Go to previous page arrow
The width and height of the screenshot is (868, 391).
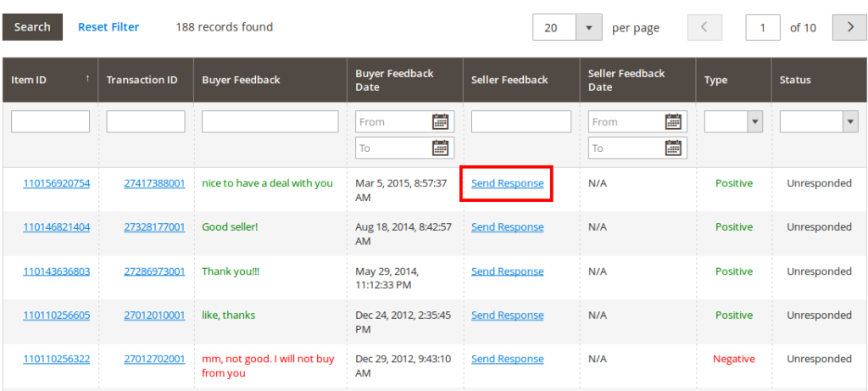pyautogui.click(x=704, y=27)
